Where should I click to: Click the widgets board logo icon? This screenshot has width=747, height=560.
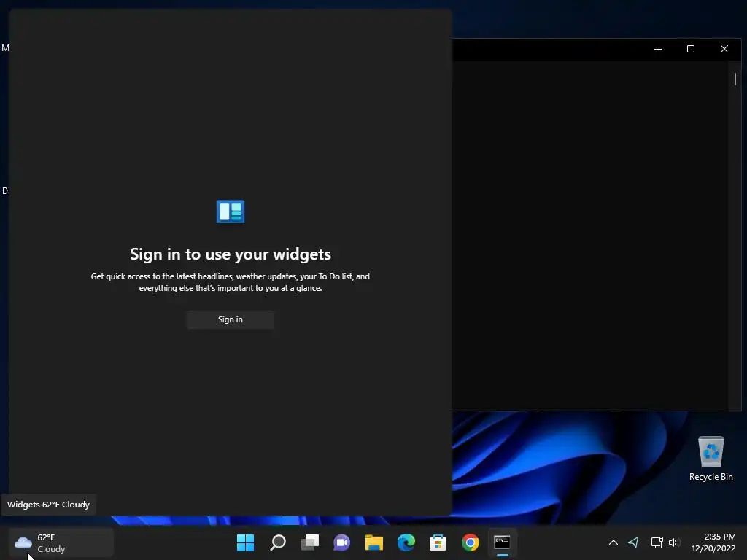click(231, 211)
